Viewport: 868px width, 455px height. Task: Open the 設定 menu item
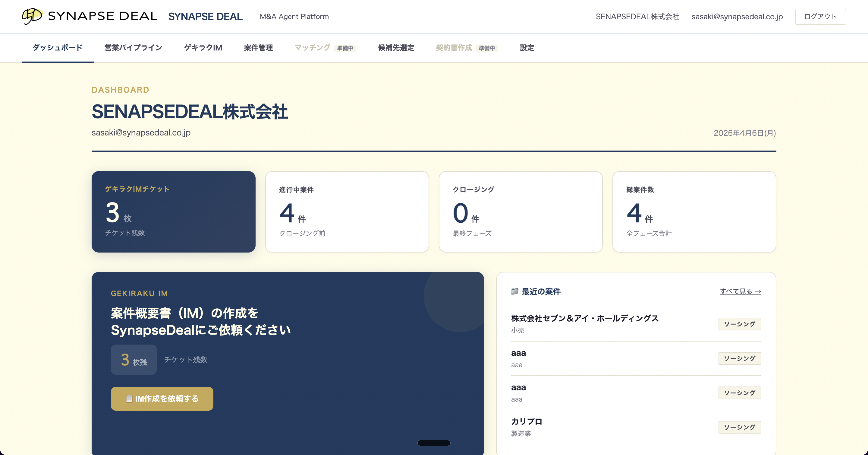click(527, 48)
